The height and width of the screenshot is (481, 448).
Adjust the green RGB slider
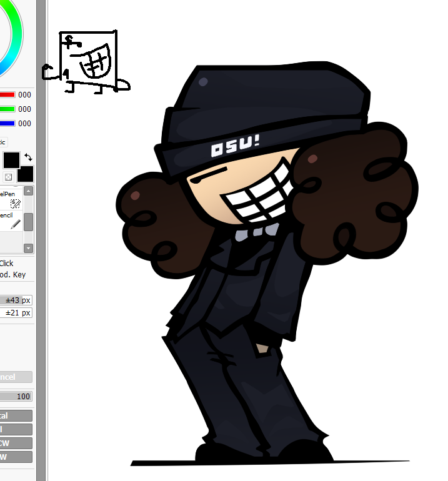click(x=7, y=109)
